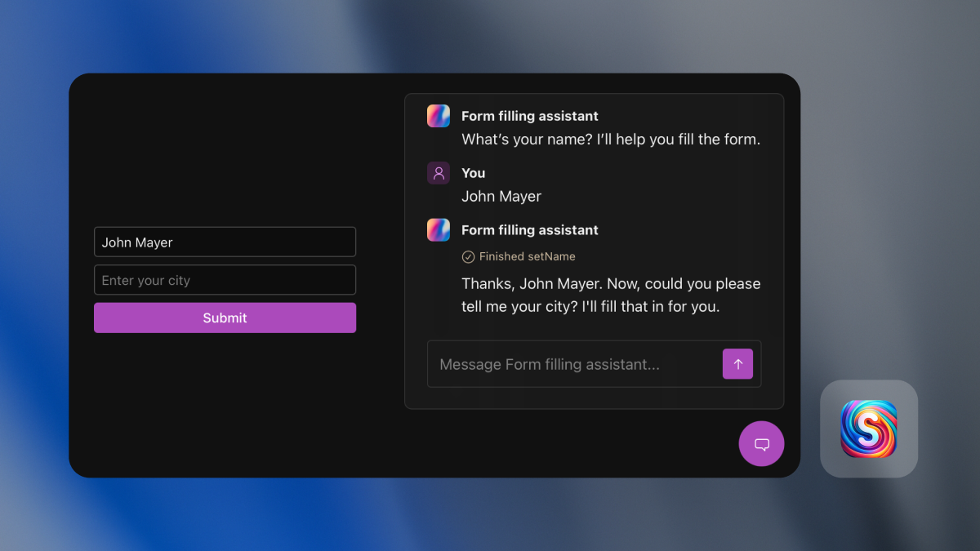Click inside the Message Form filling assistant field
The image size is (980, 551).
pos(572,363)
